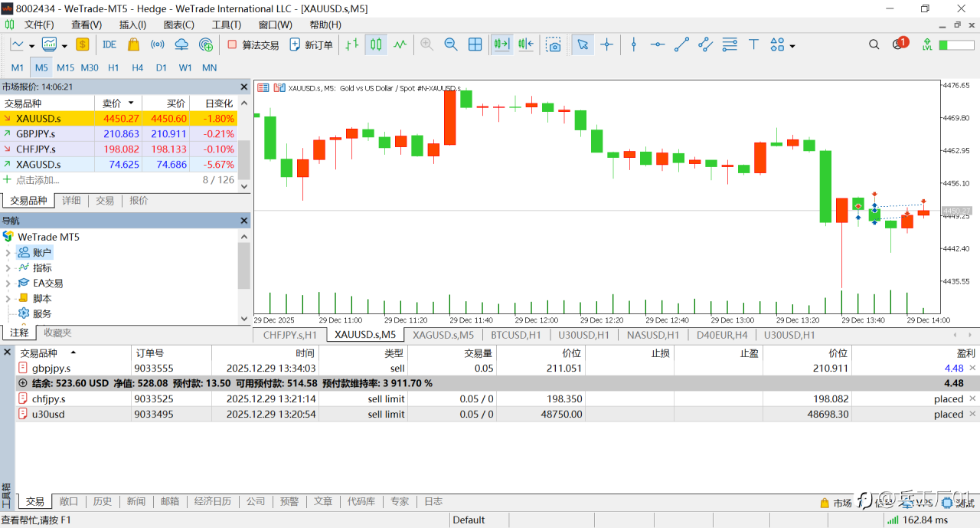Open the VPS cloud icon
The height and width of the screenshot is (528, 980).
coord(182,44)
